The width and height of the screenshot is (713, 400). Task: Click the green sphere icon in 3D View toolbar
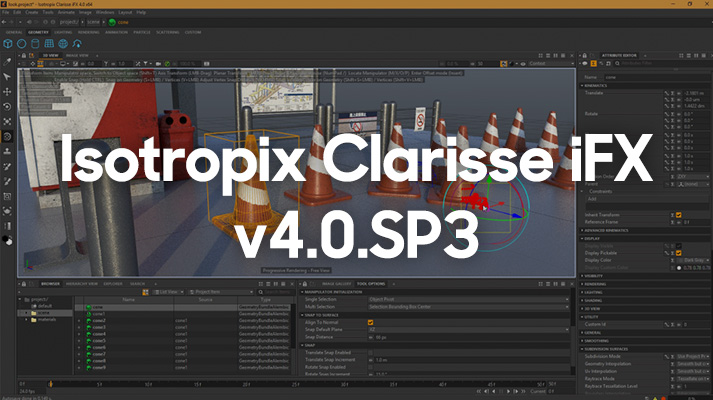pyautogui.click(x=167, y=64)
